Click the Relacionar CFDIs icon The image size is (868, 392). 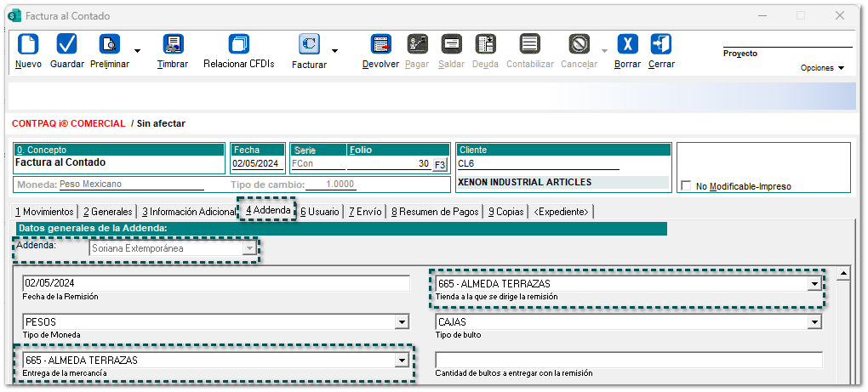pos(238,44)
